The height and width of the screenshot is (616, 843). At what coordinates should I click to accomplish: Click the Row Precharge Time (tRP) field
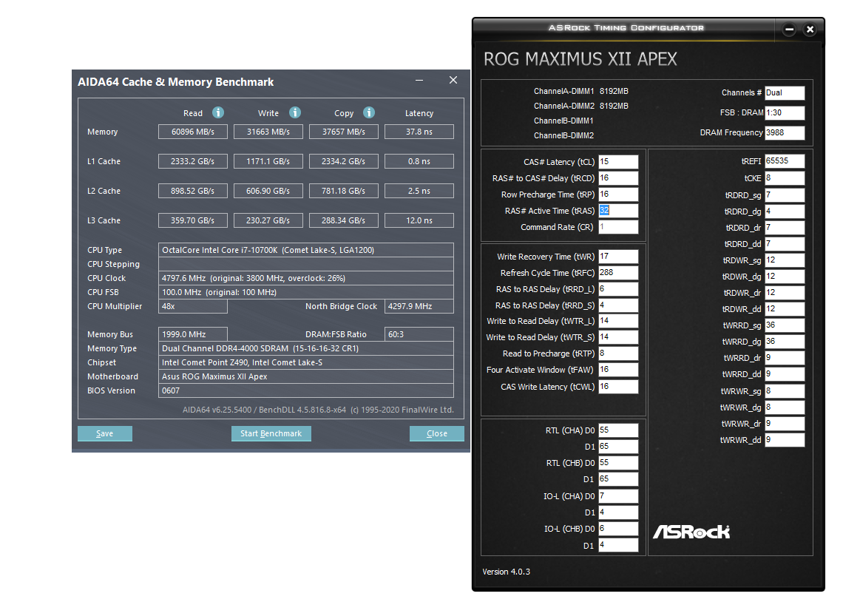tap(618, 194)
